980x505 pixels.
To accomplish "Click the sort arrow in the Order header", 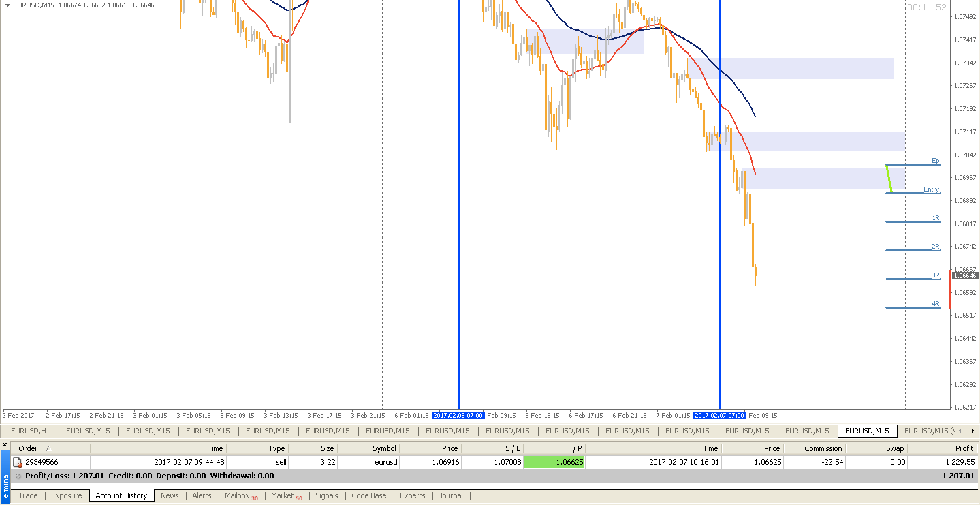I will point(49,448).
